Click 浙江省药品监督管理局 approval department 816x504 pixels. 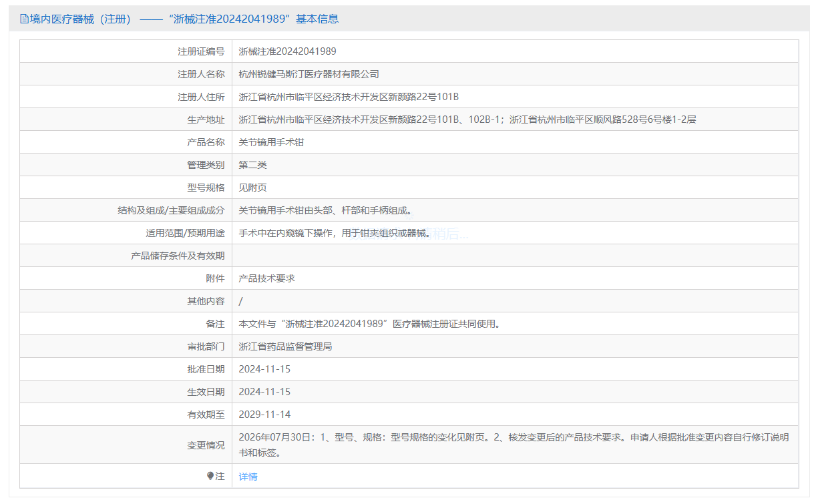[286, 346]
